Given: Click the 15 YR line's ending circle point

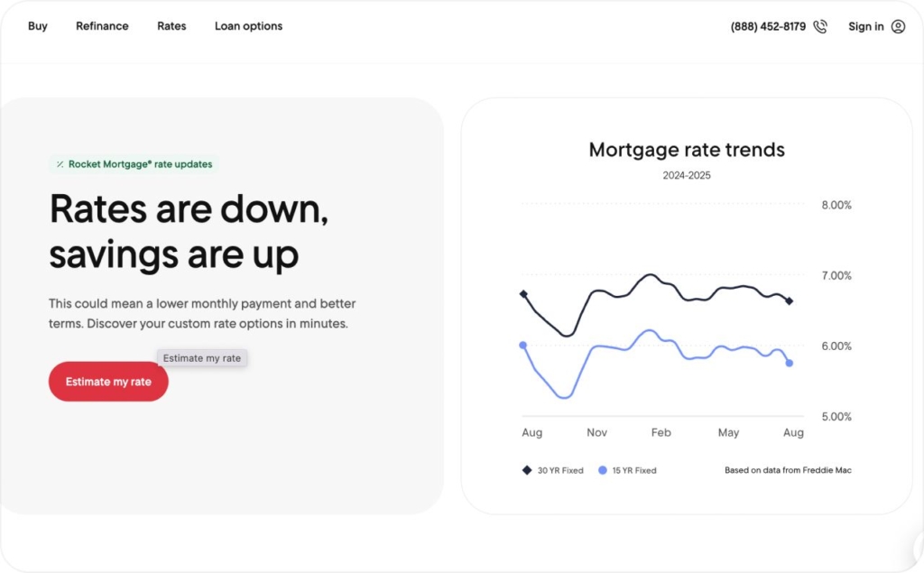Looking at the screenshot, I should click(x=790, y=363).
